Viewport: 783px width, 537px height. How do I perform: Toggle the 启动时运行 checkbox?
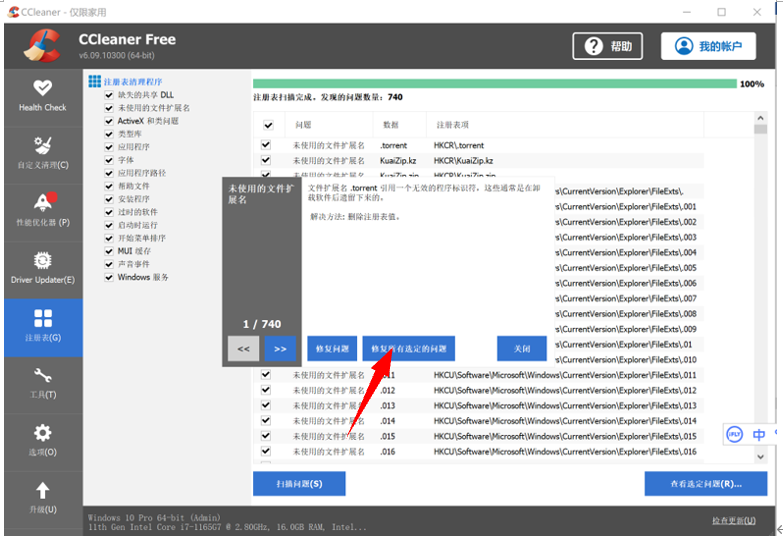pos(109,225)
